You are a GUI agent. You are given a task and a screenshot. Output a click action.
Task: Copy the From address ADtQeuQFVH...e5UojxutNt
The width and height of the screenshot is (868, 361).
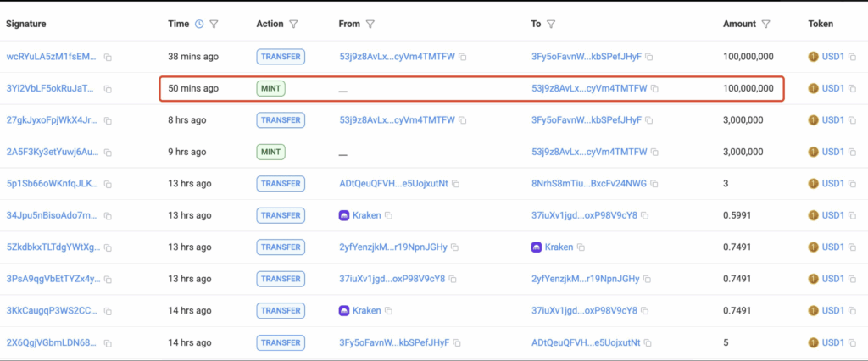click(x=455, y=183)
